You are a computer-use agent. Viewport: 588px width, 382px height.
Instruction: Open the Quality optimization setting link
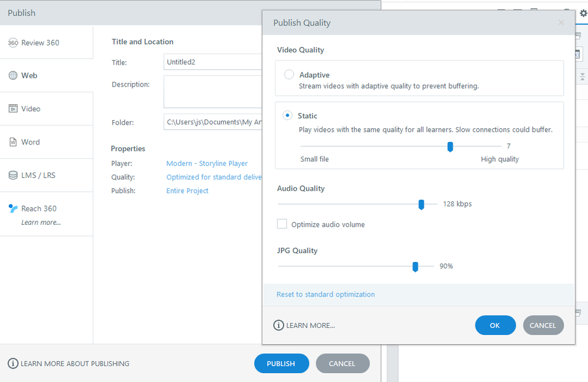pyautogui.click(x=214, y=177)
